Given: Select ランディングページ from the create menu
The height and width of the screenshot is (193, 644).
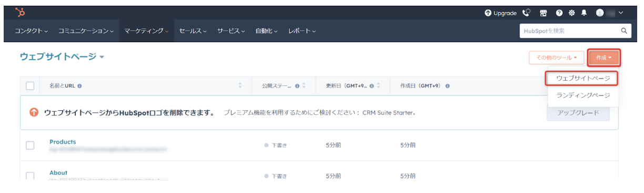Looking at the screenshot, I should (583, 95).
